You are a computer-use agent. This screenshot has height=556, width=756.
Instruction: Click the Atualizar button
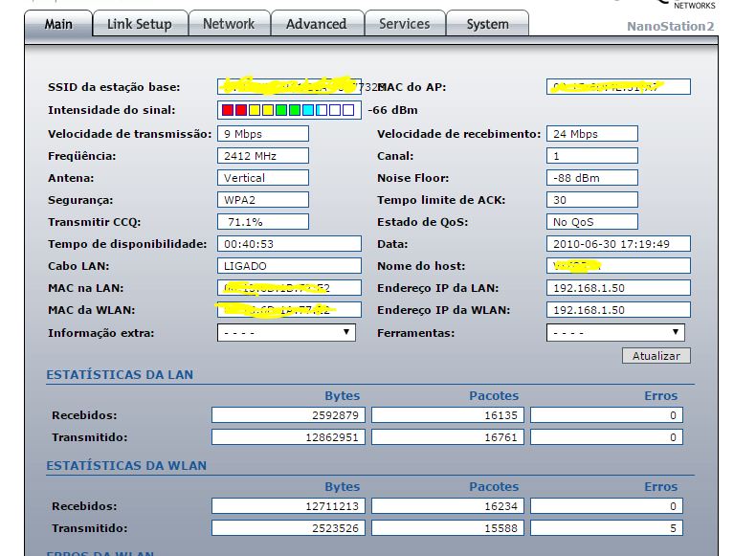tap(656, 356)
